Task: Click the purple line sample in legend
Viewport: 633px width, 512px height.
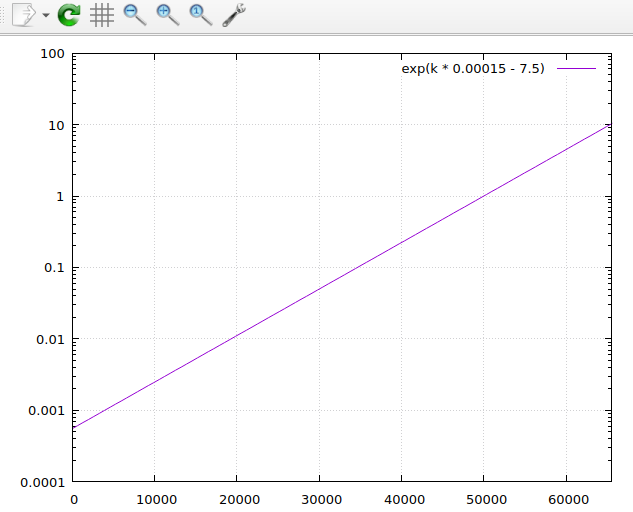Action: tap(576, 69)
